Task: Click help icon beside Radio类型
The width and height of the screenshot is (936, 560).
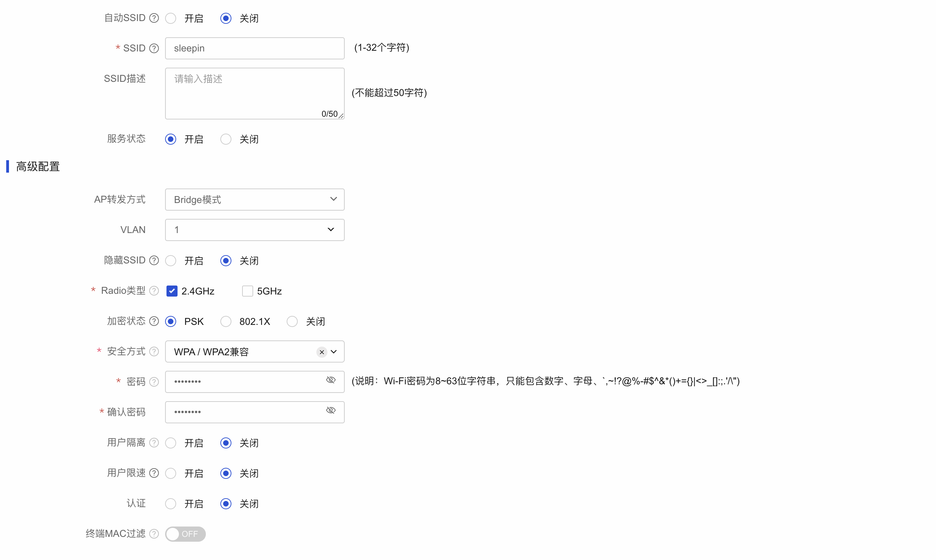Action: click(154, 291)
